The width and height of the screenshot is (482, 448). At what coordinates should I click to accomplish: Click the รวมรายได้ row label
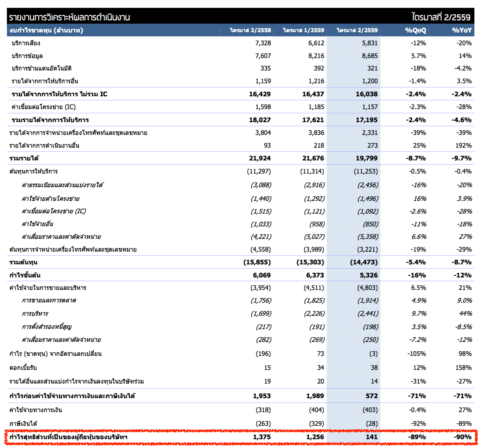click(24, 158)
